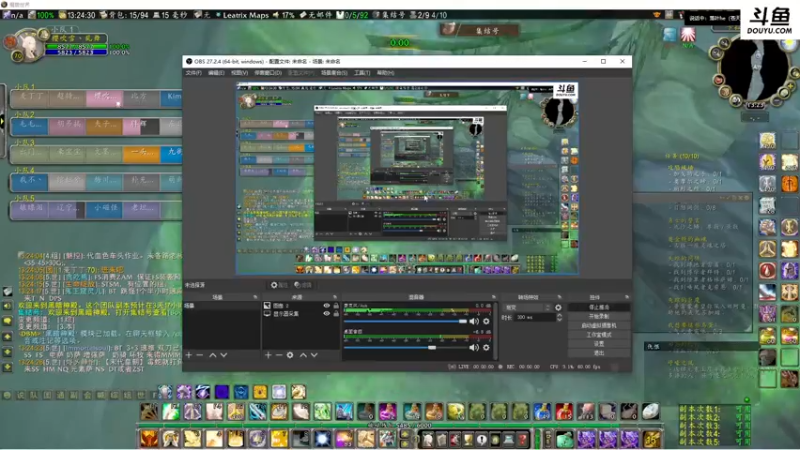Open microphone track settings gear in mixer

(486, 321)
